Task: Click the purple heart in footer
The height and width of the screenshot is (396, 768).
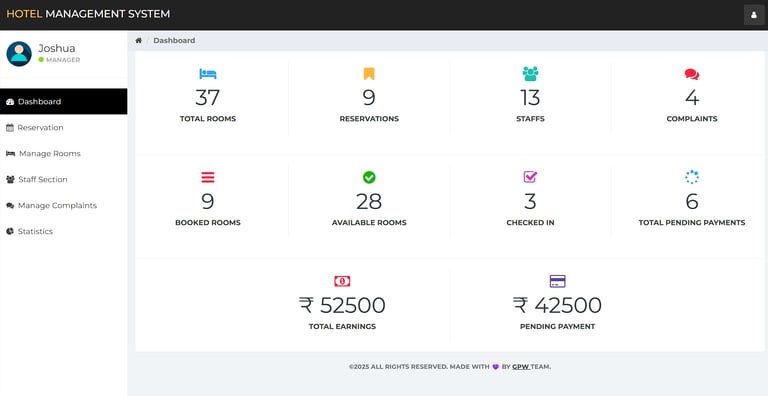Action: [x=495, y=367]
